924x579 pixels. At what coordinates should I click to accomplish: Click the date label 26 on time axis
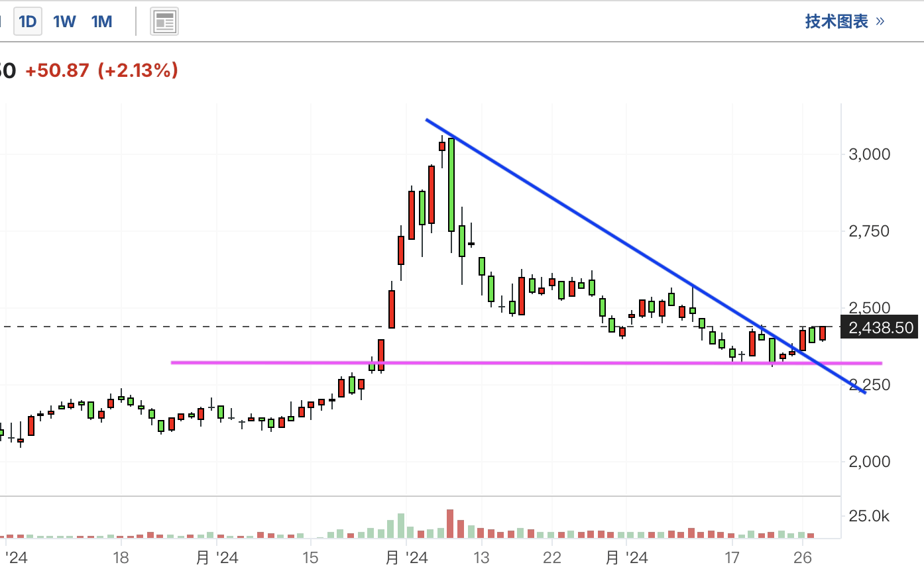tap(802, 558)
